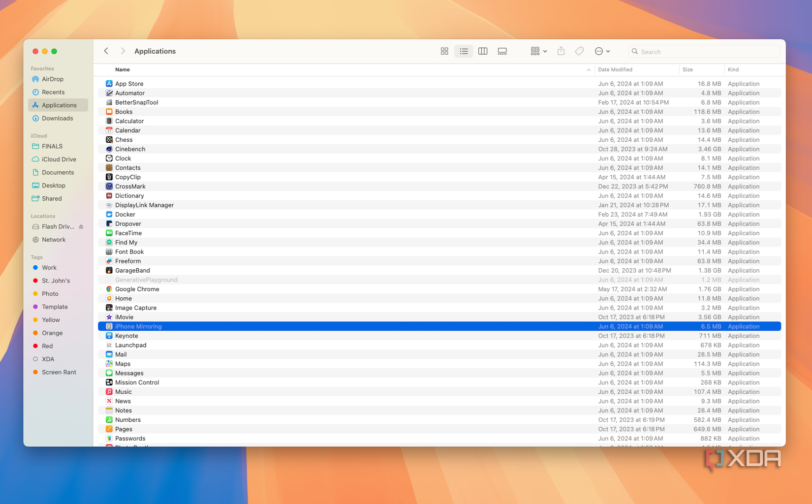The image size is (812, 504).
Task: Toggle sort direction arrow in Name column
Action: pyautogui.click(x=589, y=70)
